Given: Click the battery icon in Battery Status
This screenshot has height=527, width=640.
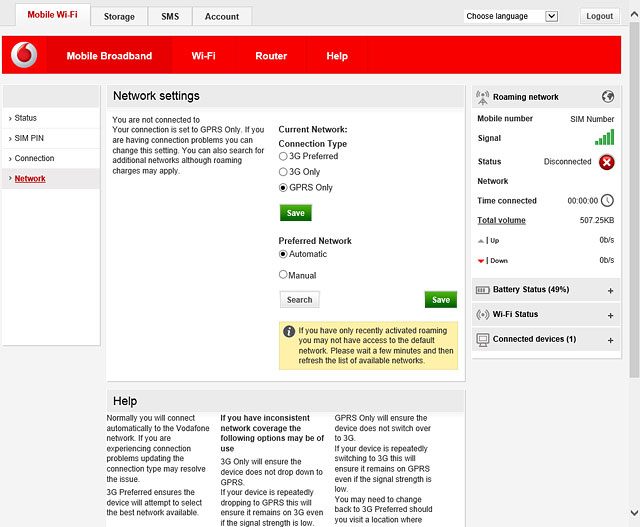Looking at the screenshot, I should (x=482, y=290).
